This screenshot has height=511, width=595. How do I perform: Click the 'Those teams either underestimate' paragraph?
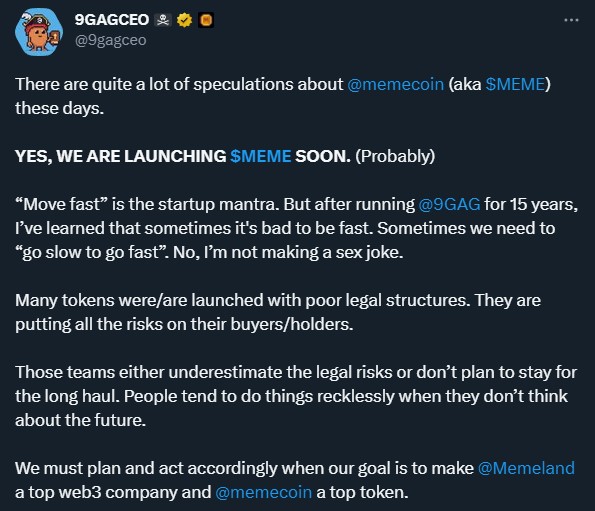296,396
